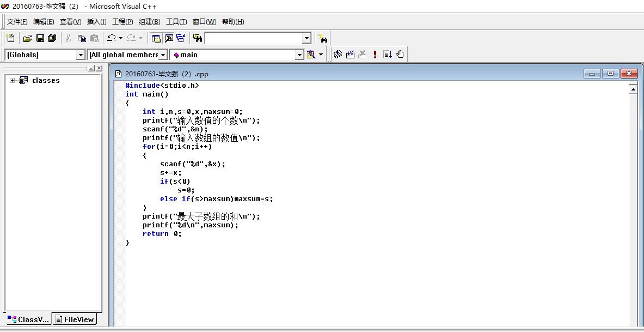Click the int main() line

coord(147,94)
